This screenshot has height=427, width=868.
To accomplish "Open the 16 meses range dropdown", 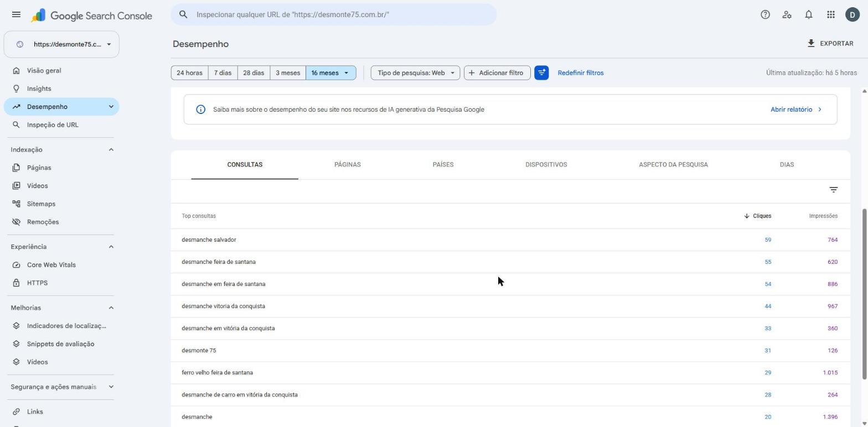I will coord(330,73).
